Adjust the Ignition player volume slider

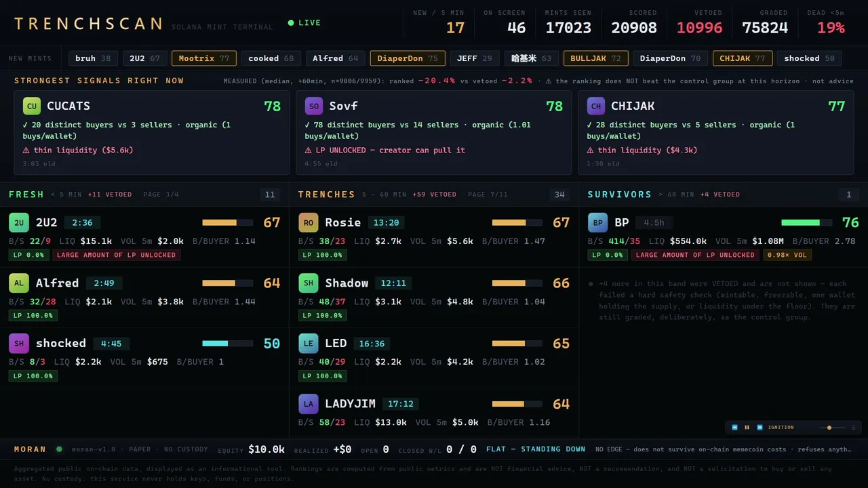tap(832, 428)
